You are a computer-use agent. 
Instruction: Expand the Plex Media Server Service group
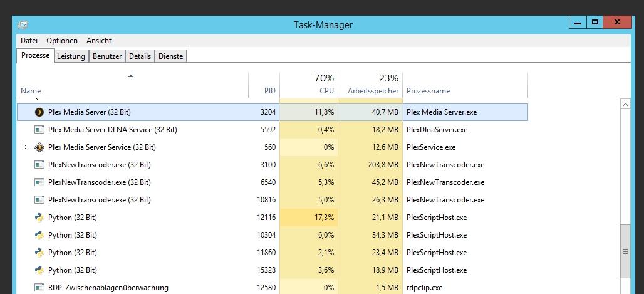pyautogui.click(x=25, y=147)
